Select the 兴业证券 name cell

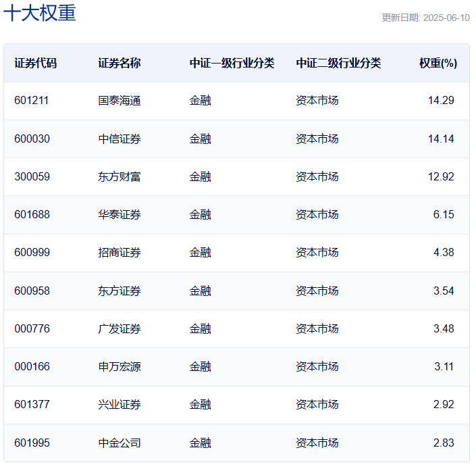tap(120, 405)
